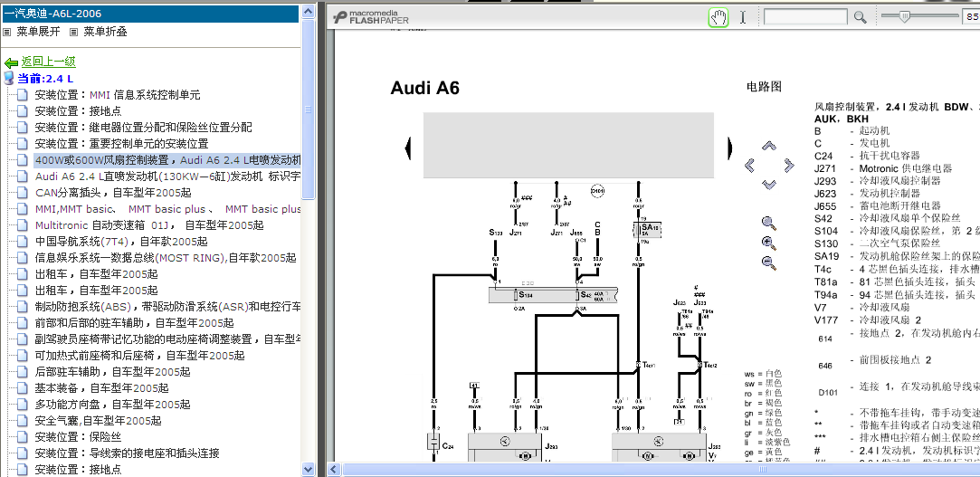Click the 菜单展开 list icon
This screenshot has width=980, height=477.
pyautogui.click(x=7, y=32)
